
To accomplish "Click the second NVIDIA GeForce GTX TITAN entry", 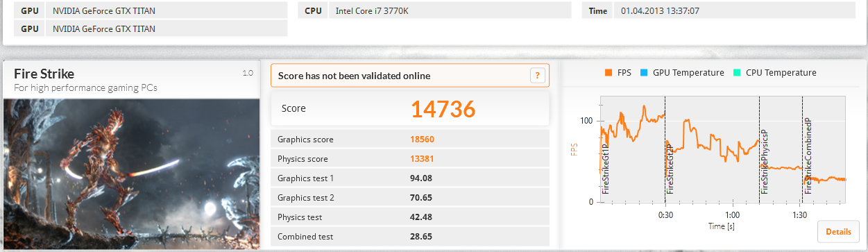I will (104, 28).
